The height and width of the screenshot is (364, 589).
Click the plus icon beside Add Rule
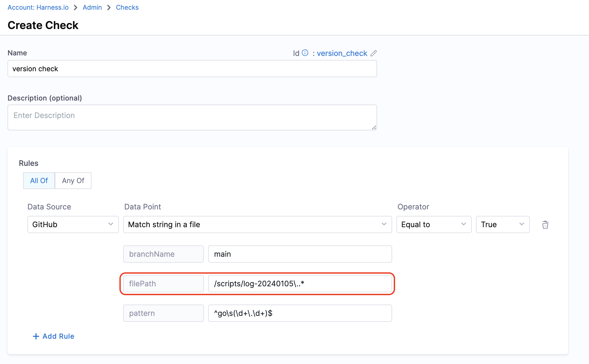tap(36, 336)
